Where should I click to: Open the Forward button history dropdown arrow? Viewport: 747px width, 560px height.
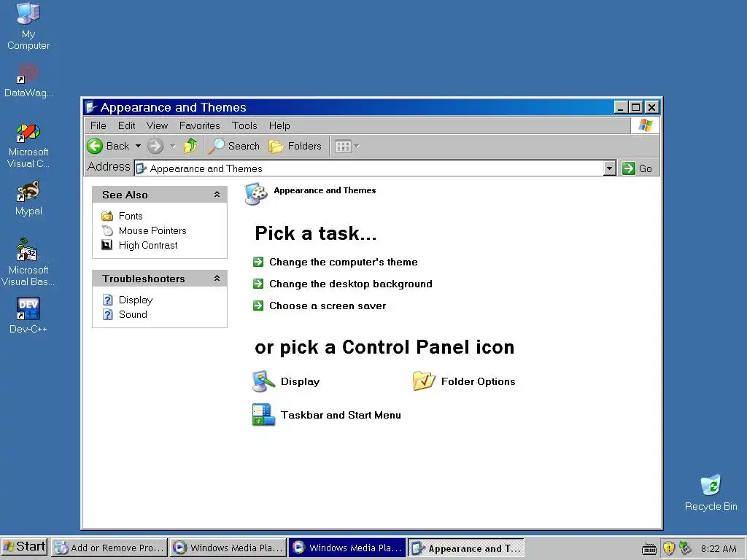click(x=173, y=146)
